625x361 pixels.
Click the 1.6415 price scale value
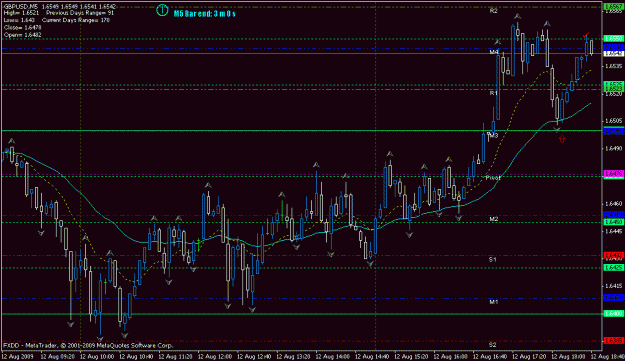tap(614, 286)
